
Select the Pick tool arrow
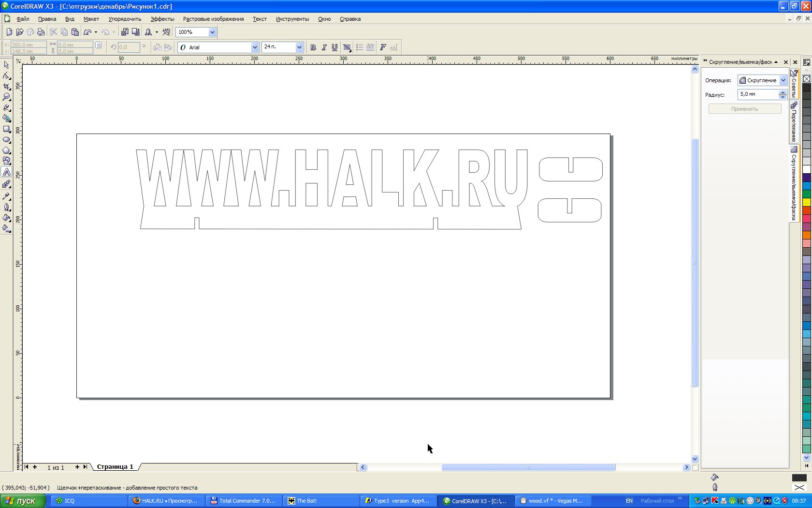click(7, 65)
